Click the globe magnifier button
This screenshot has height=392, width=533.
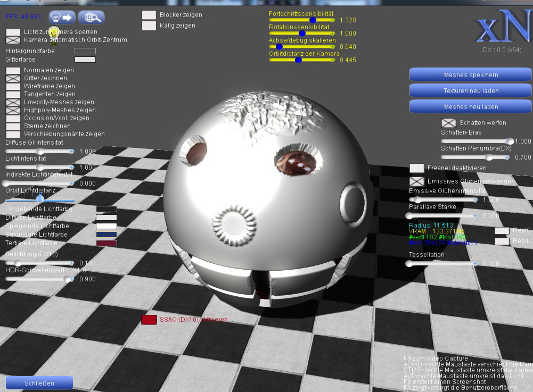click(91, 18)
